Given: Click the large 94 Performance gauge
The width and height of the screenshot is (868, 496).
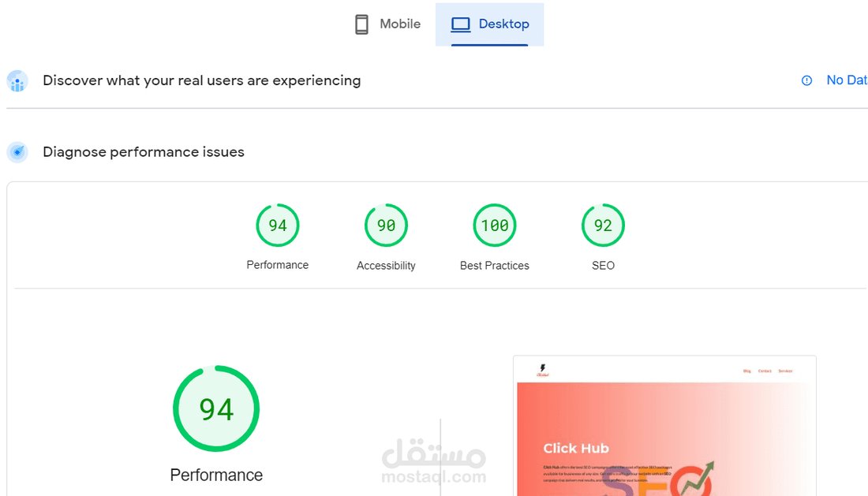Looking at the screenshot, I should (x=216, y=408).
